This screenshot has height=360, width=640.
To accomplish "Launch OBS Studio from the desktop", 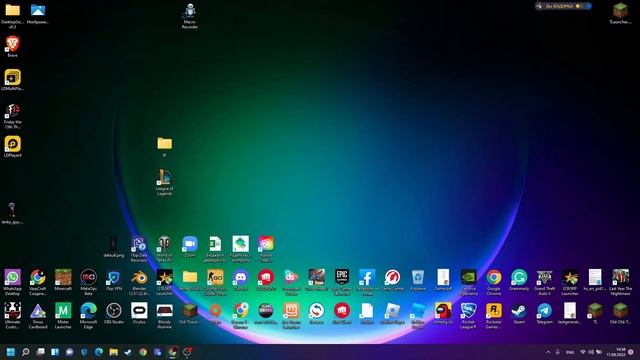I will point(114,312).
